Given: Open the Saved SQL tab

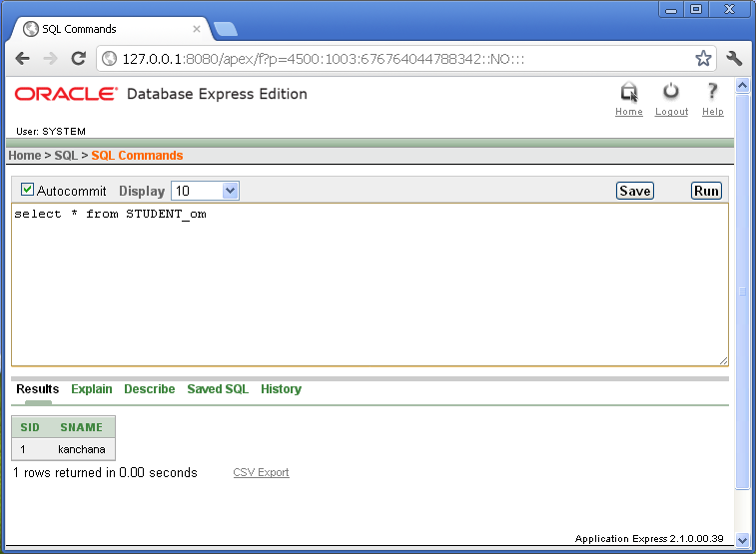Looking at the screenshot, I should pyautogui.click(x=218, y=389).
